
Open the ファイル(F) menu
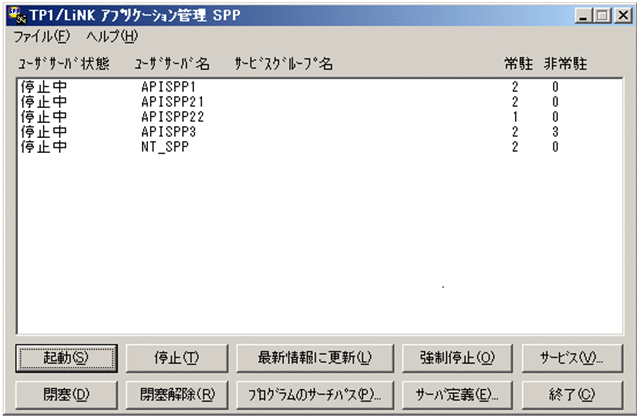pos(42,37)
